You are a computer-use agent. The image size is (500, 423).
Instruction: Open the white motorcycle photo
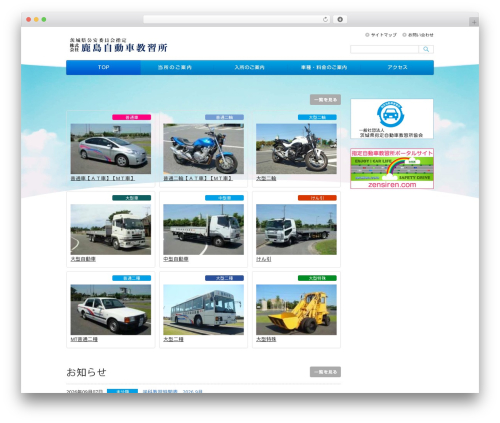pos(296,149)
